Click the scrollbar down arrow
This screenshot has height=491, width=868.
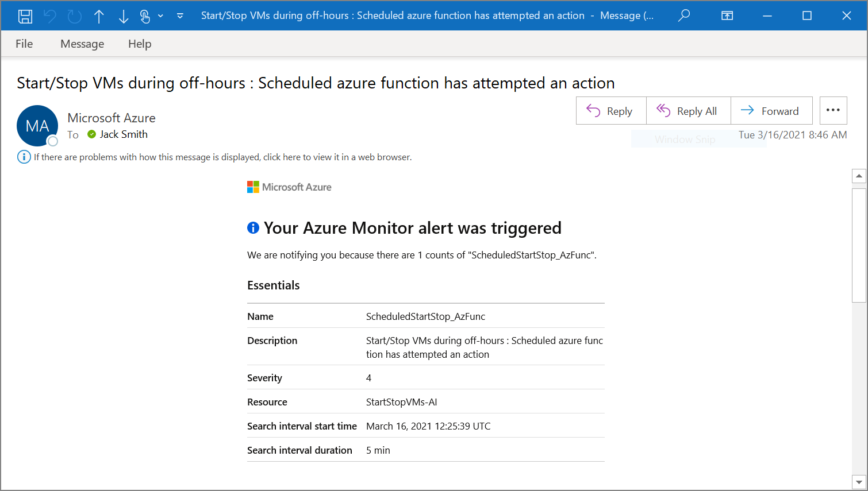click(x=859, y=482)
